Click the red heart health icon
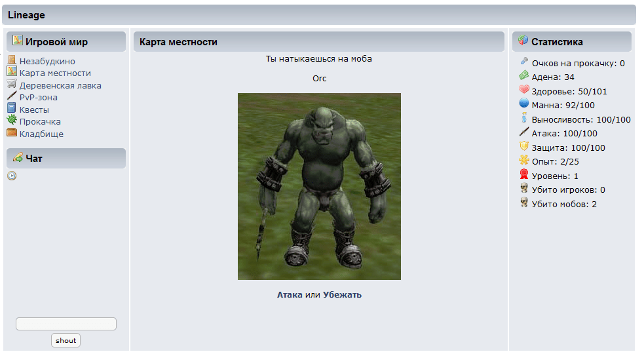Image resolution: width=644 pixels, height=356 pixels. point(524,90)
